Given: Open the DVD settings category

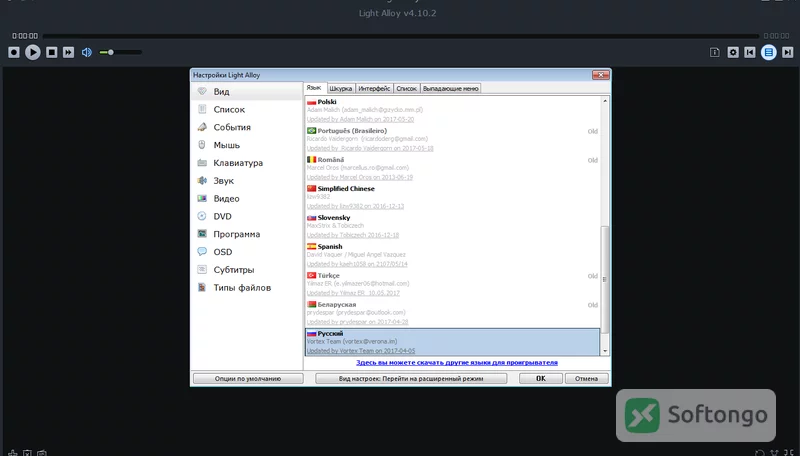Looking at the screenshot, I should 247,216.
